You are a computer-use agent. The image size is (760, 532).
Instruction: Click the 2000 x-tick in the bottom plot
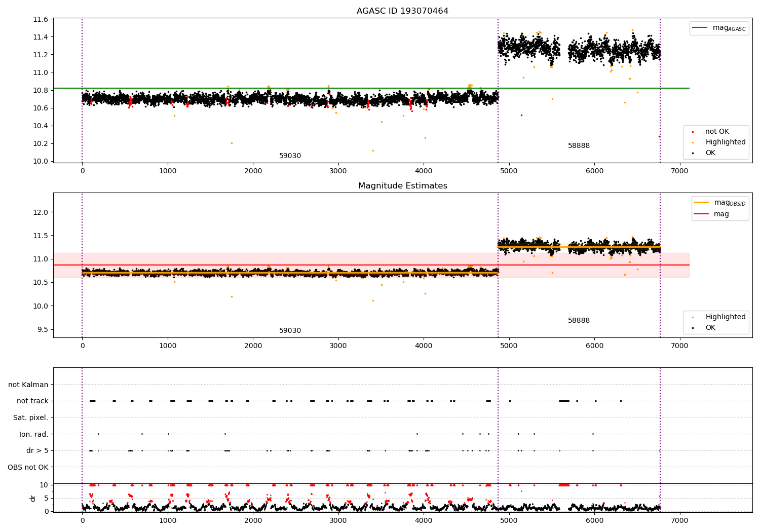(253, 520)
